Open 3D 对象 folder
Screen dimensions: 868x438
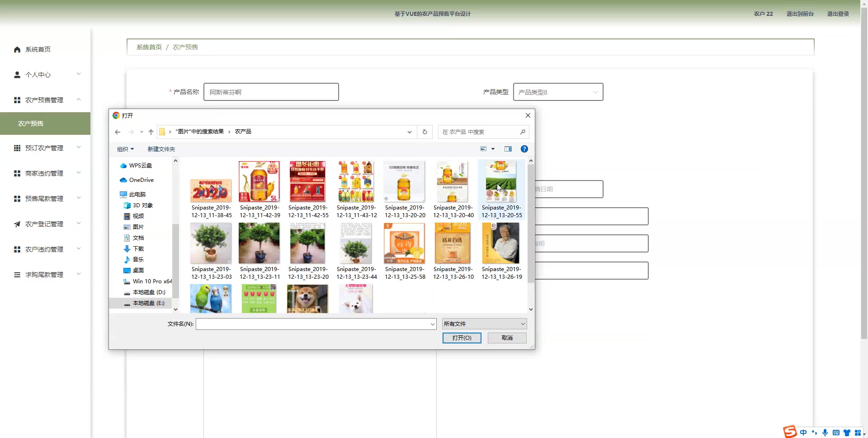pos(138,205)
